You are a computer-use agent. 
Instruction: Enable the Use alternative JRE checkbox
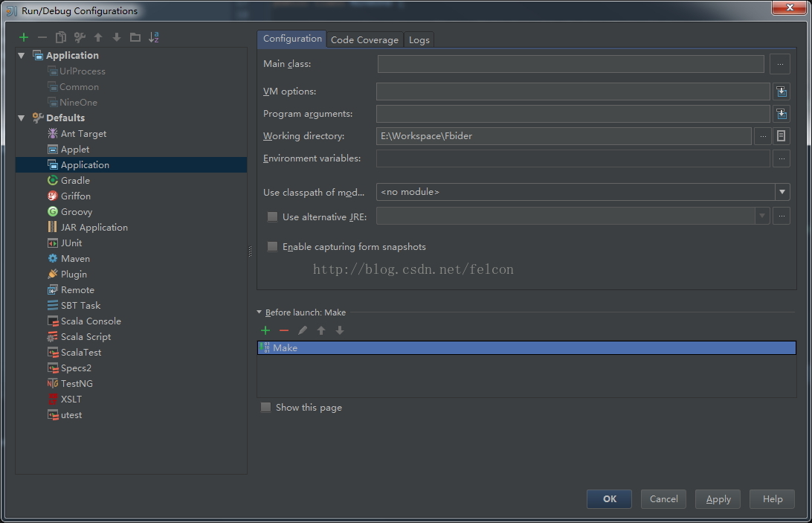[272, 216]
